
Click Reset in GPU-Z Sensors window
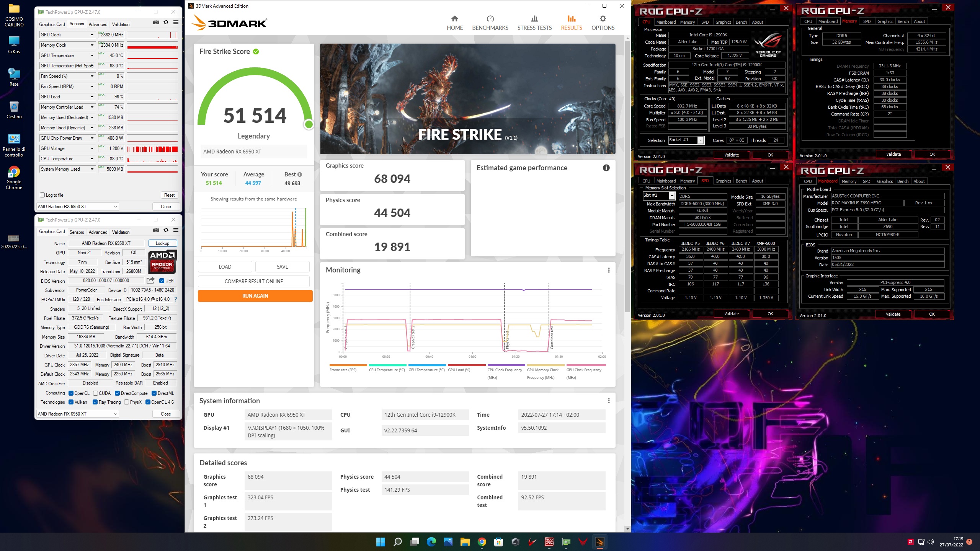(x=169, y=195)
